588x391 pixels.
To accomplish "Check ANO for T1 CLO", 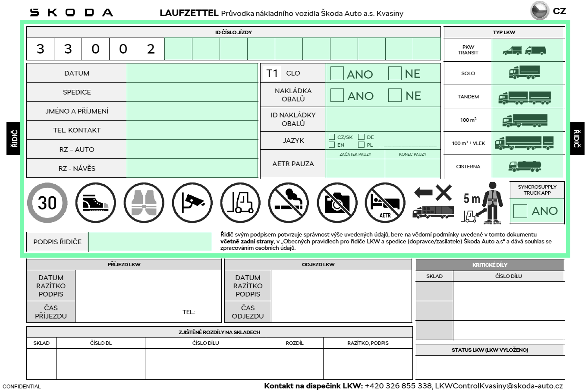I will tap(337, 73).
